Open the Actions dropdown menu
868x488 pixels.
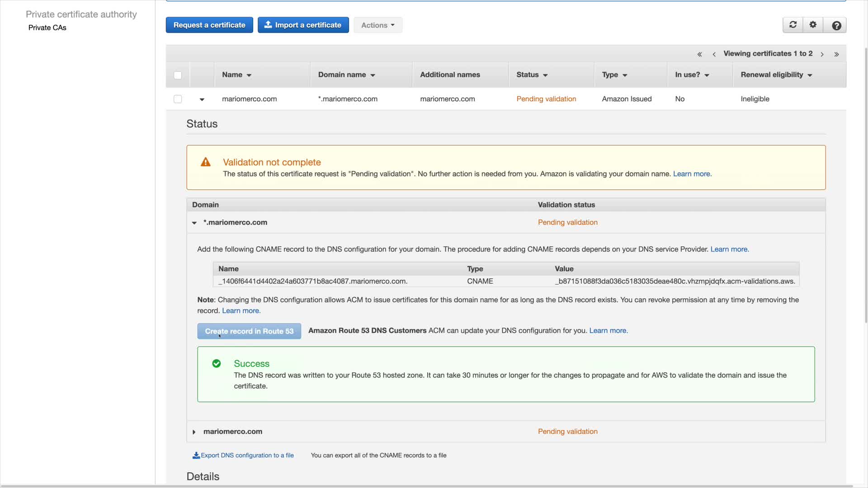click(x=377, y=25)
